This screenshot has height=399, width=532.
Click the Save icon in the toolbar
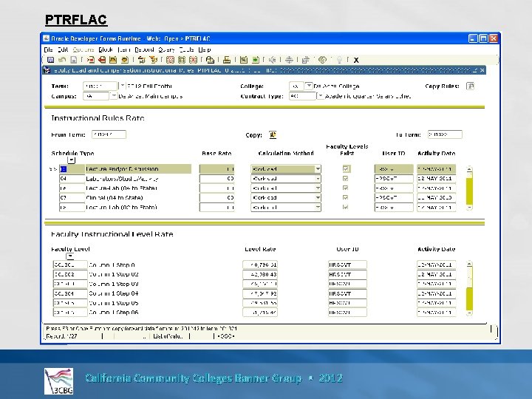pos(50,60)
